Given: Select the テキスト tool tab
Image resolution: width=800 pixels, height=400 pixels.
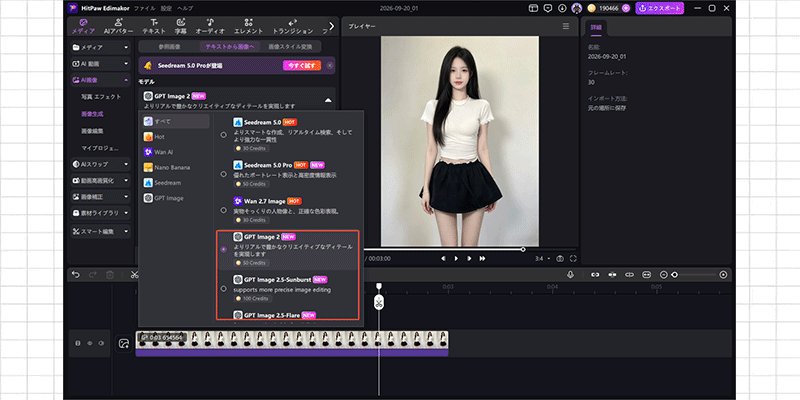Looking at the screenshot, I should point(154,26).
